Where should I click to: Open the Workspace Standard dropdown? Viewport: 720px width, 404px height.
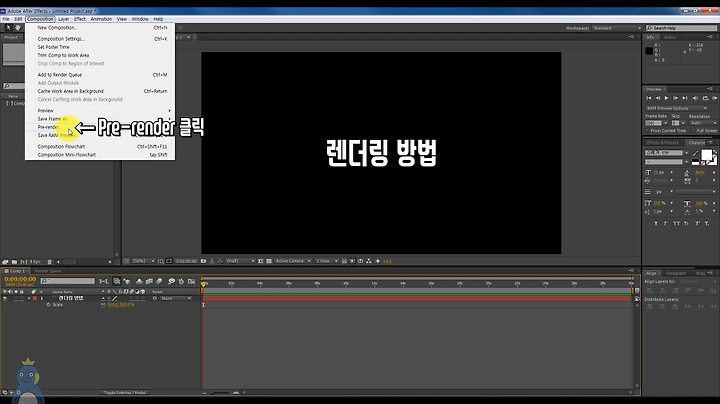(x=617, y=28)
